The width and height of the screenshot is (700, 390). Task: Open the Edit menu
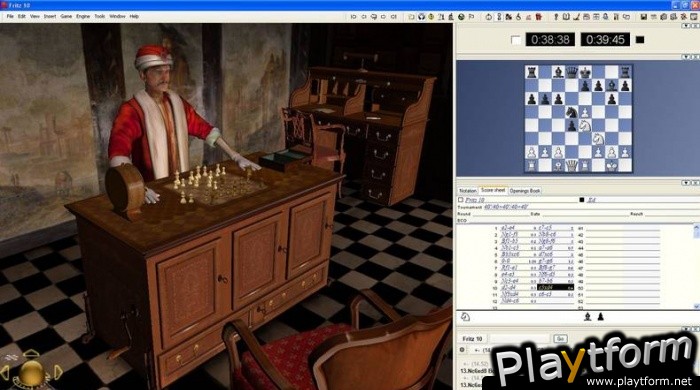[x=21, y=17]
